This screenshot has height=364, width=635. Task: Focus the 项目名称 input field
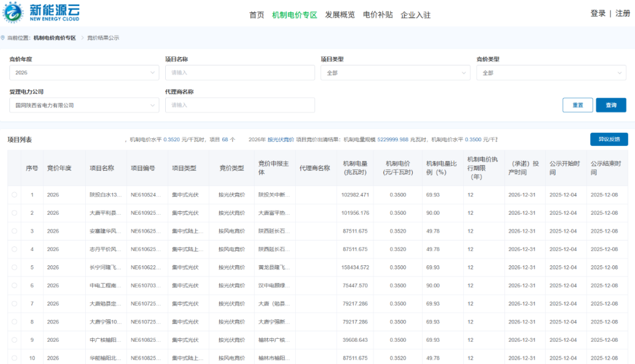coord(240,73)
